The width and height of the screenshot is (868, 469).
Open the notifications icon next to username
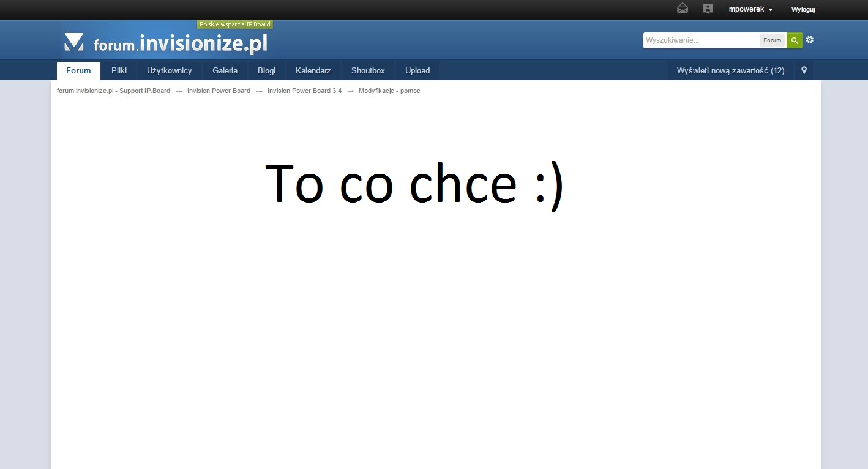pos(708,9)
